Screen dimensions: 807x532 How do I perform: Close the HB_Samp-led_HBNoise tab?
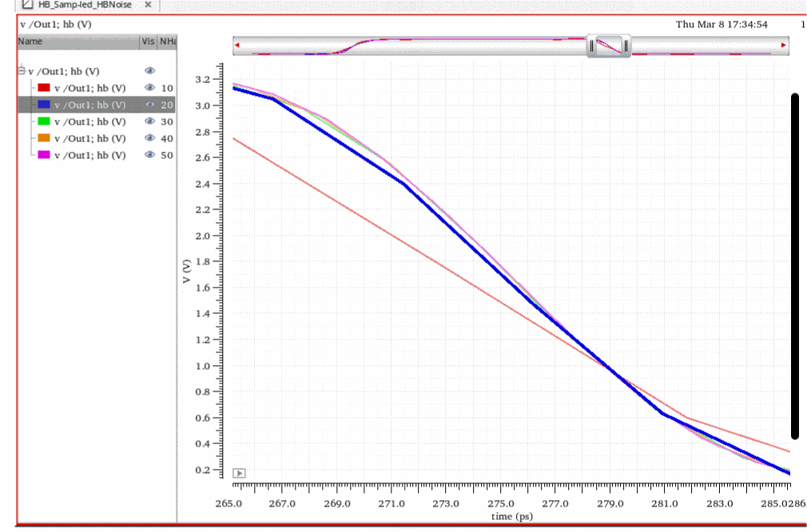(148, 5)
